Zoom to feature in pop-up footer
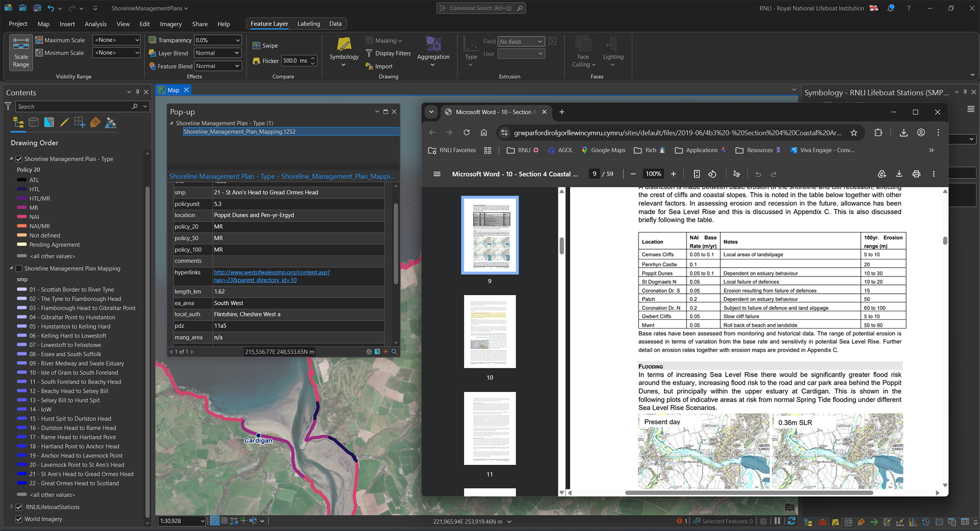The width and height of the screenshot is (980, 531). point(394,352)
